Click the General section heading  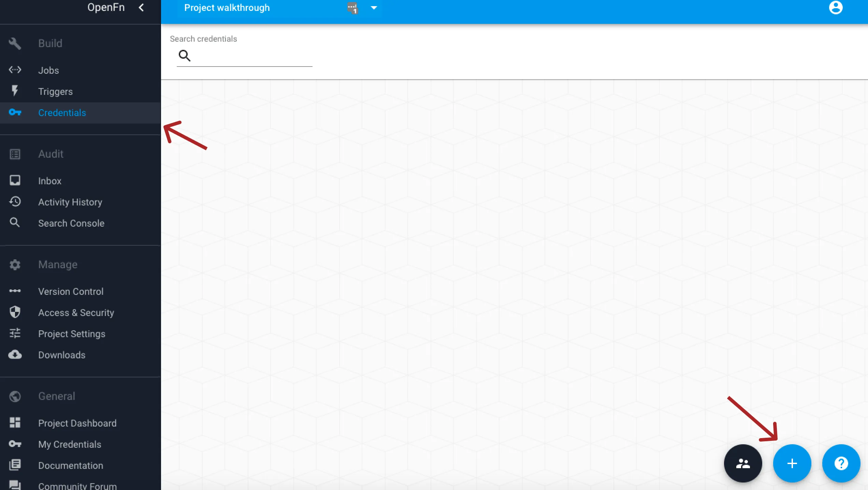(x=57, y=396)
